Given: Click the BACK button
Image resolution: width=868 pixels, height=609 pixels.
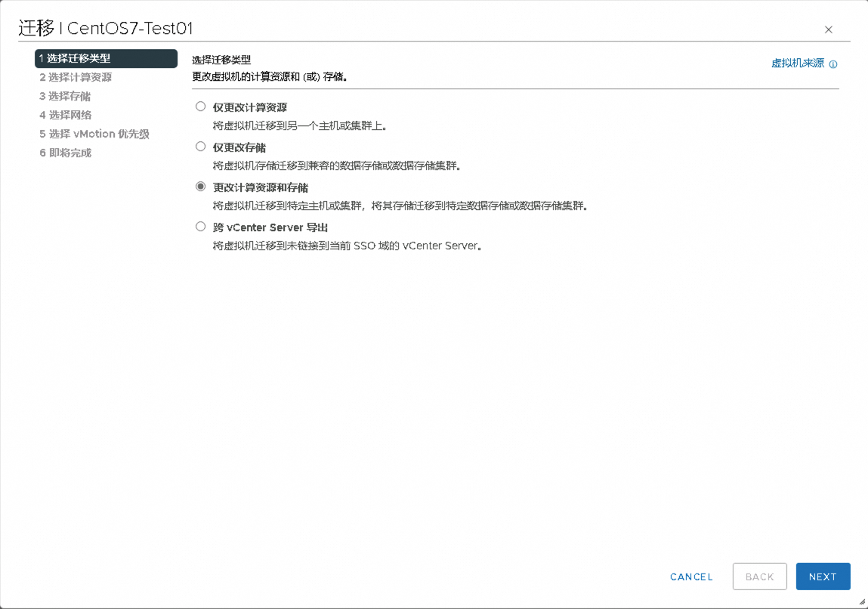Looking at the screenshot, I should point(759,577).
